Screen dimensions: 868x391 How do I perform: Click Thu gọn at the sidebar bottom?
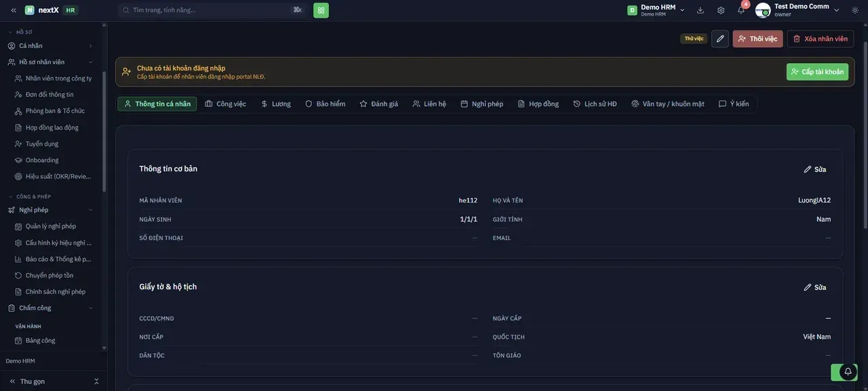(x=54, y=382)
